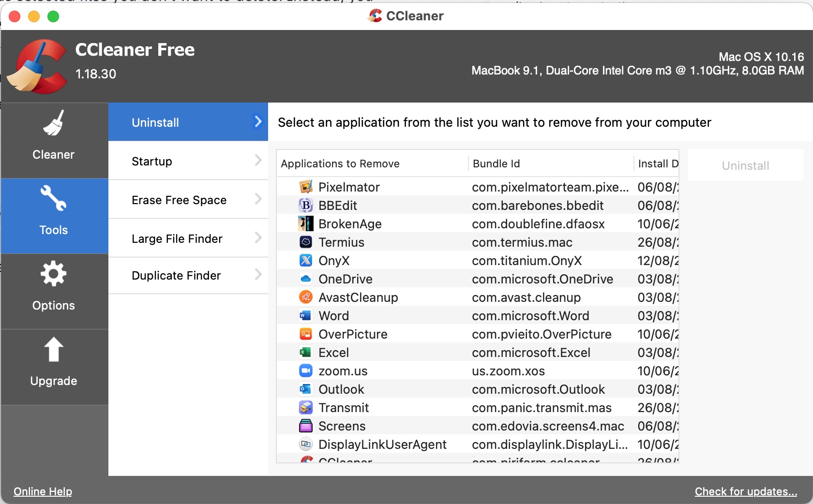
Task: Select com.titanium.OnyX bundle id cell
Action: [x=527, y=260]
